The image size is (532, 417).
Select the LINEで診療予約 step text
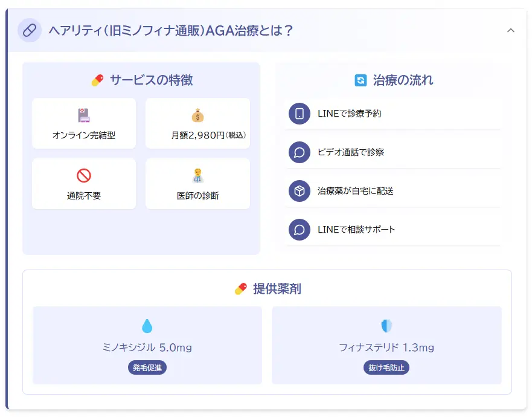(350, 114)
